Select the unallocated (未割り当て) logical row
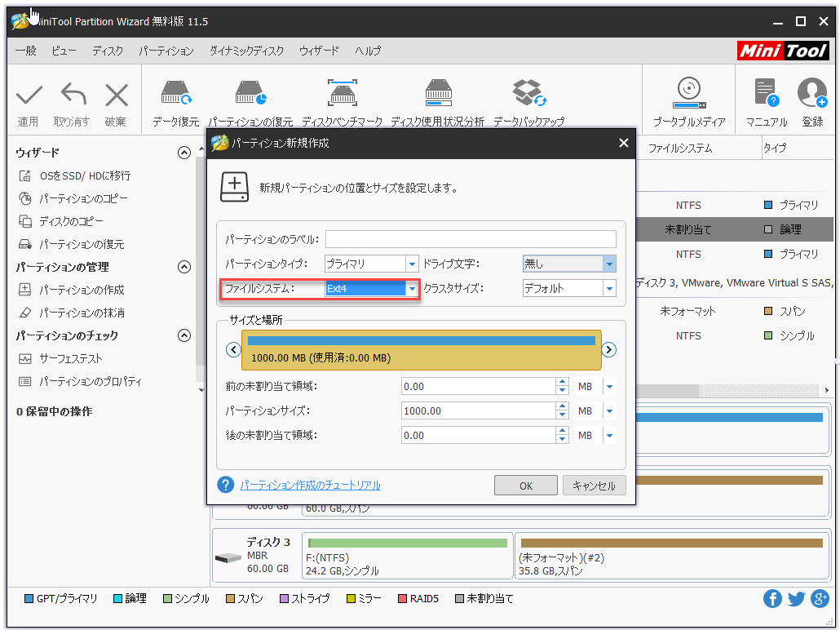The image size is (840, 630). pos(735,229)
